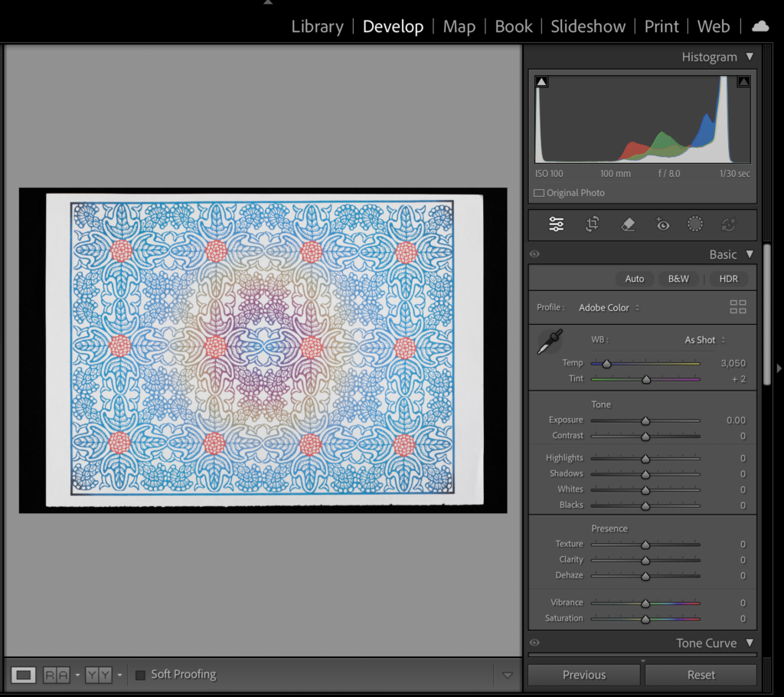Open the Red Eye correction tool
The image size is (784, 697).
[662, 224]
